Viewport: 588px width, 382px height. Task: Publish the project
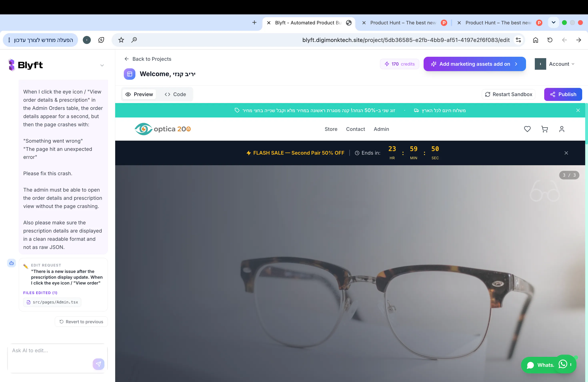(563, 94)
